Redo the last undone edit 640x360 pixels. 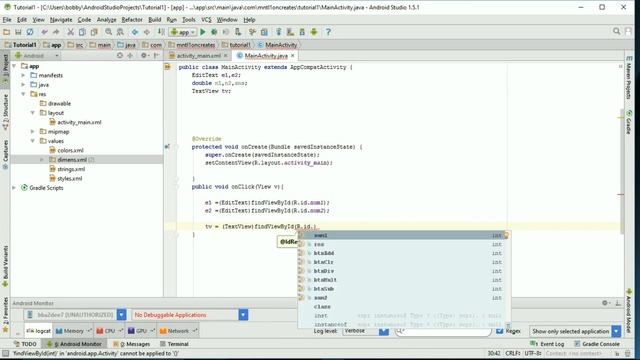[56, 32]
